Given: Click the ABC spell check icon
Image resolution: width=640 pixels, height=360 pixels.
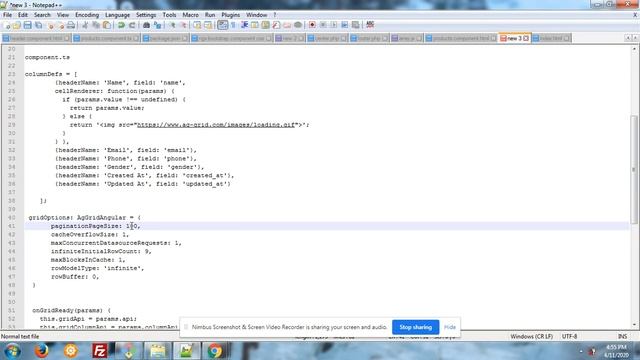Looking at the screenshot, I should tap(370, 25).
